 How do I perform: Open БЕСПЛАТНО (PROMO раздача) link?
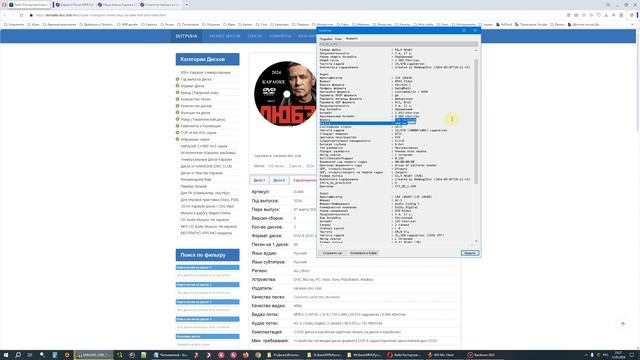(206, 233)
